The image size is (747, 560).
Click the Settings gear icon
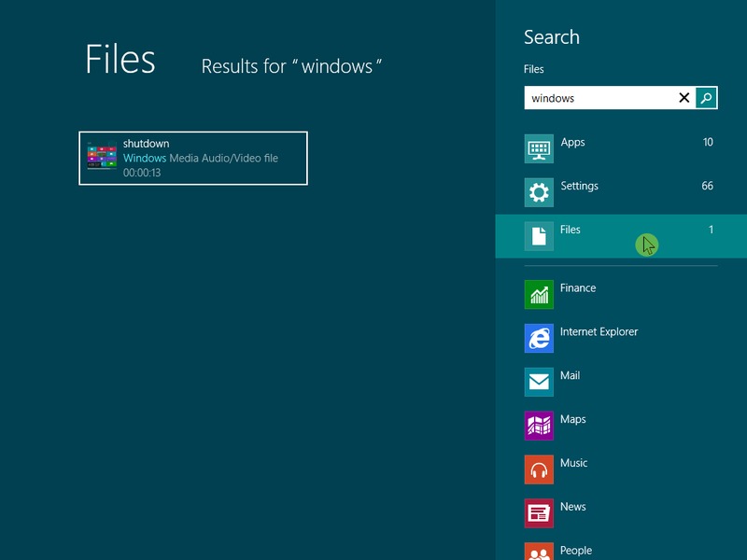(x=539, y=192)
